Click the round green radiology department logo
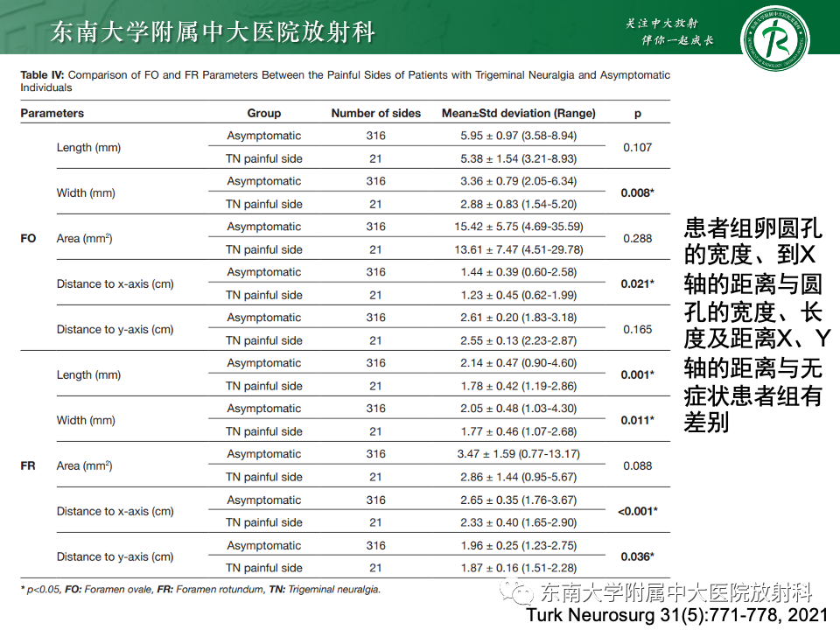Image resolution: width=840 pixels, height=630 pixels. 774,38
